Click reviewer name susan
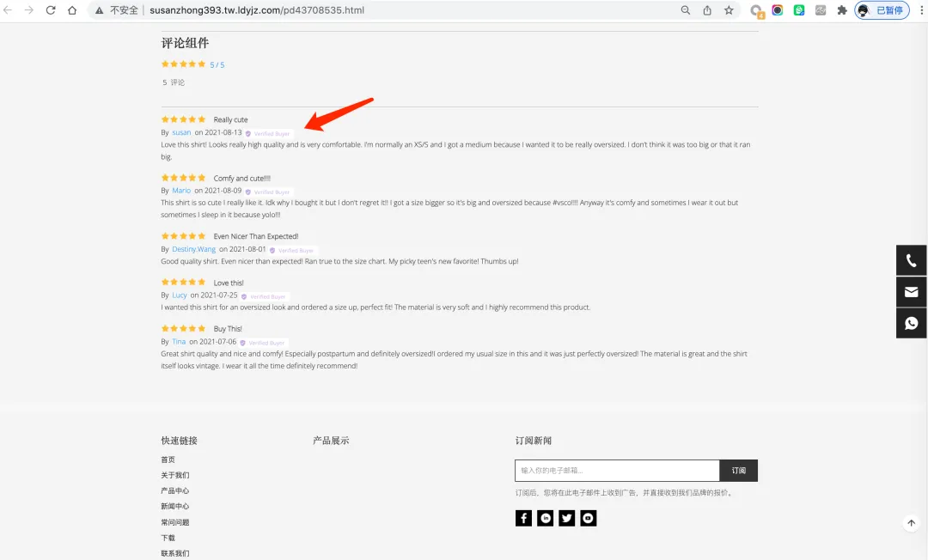 [x=181, y=132]
